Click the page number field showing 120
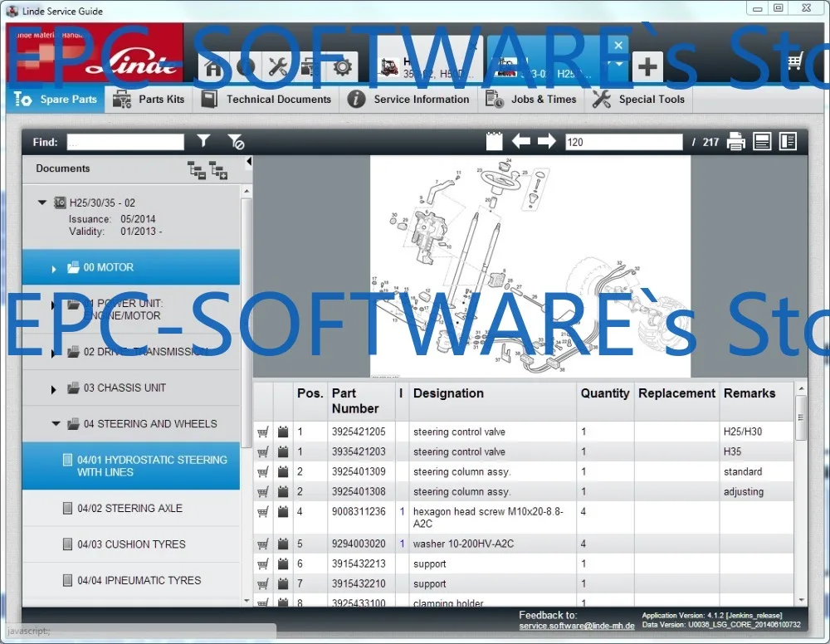This screenshot has width=830, height=644. pyautogui.click(x=622, y=142)
